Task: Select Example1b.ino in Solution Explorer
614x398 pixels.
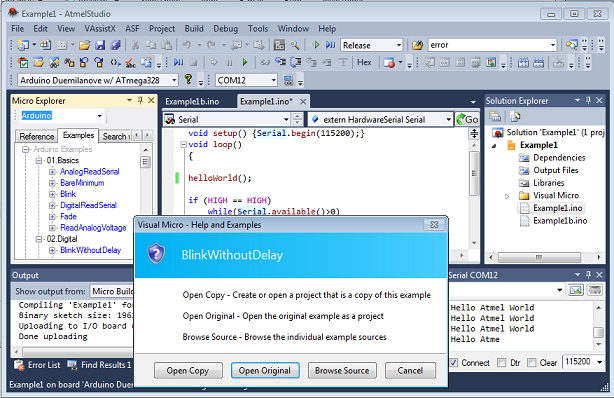Action: click(x=560, y=221)
